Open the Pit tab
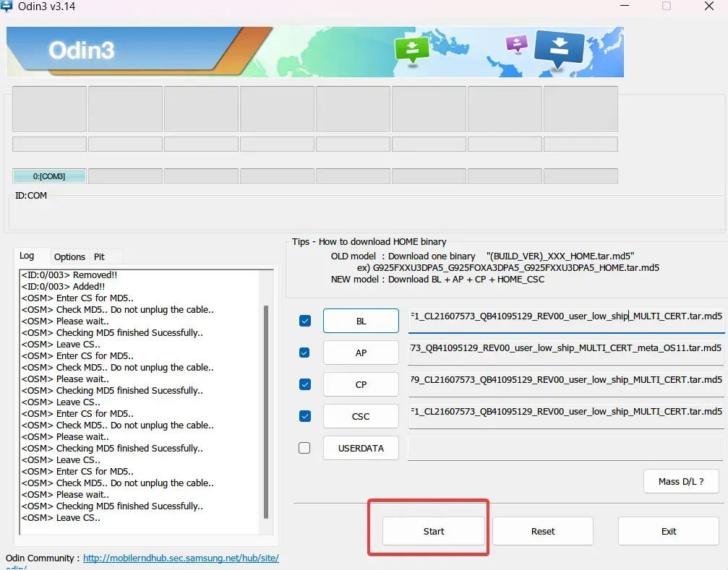 99,256
